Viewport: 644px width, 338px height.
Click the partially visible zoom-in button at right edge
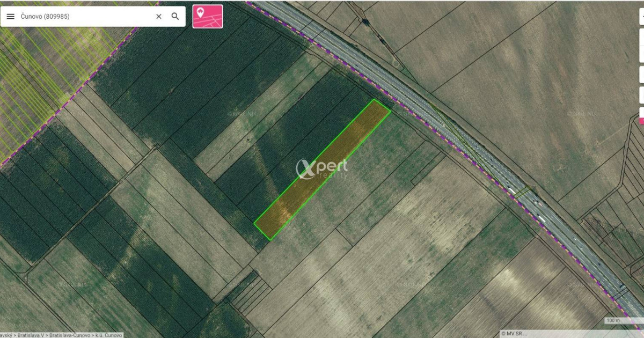[642, 16]
